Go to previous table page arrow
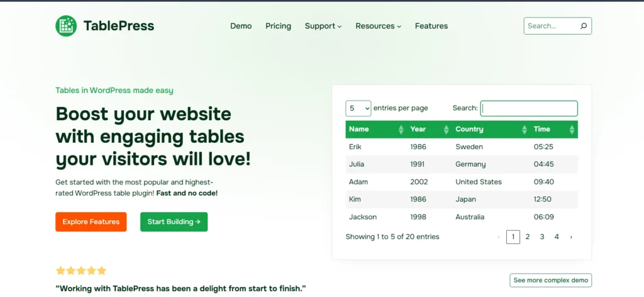Screen dimensions: 644x297 pos(499,237)
